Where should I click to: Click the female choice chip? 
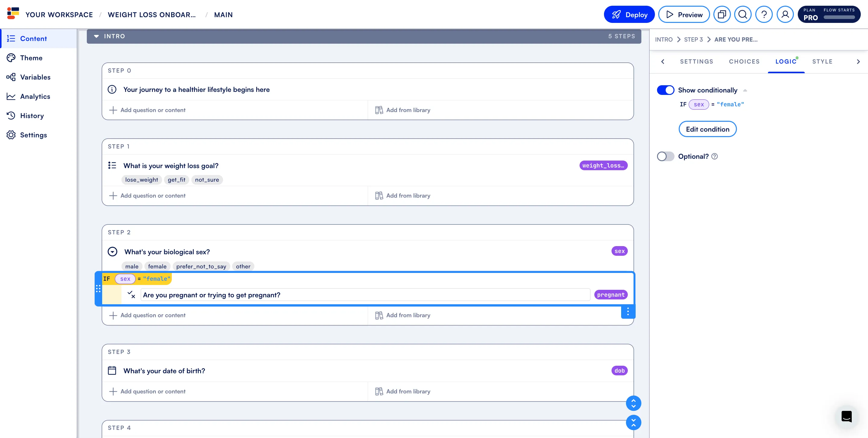coord(157,266)
